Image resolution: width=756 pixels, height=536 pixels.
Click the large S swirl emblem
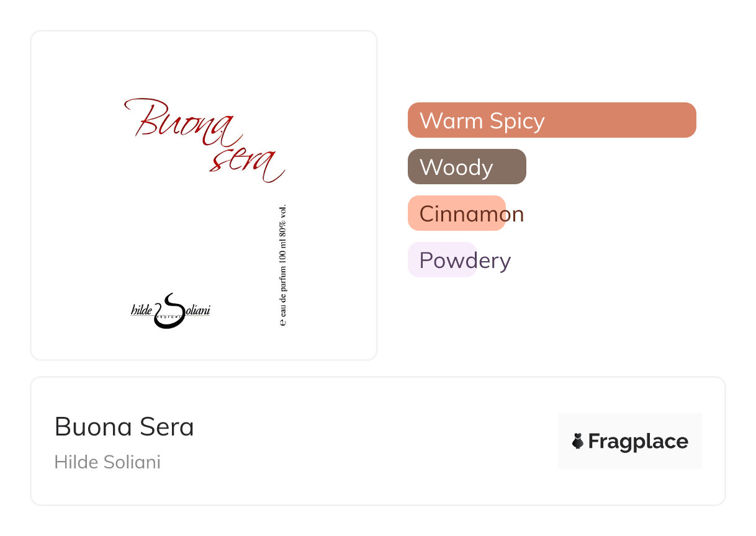[169, 310]
